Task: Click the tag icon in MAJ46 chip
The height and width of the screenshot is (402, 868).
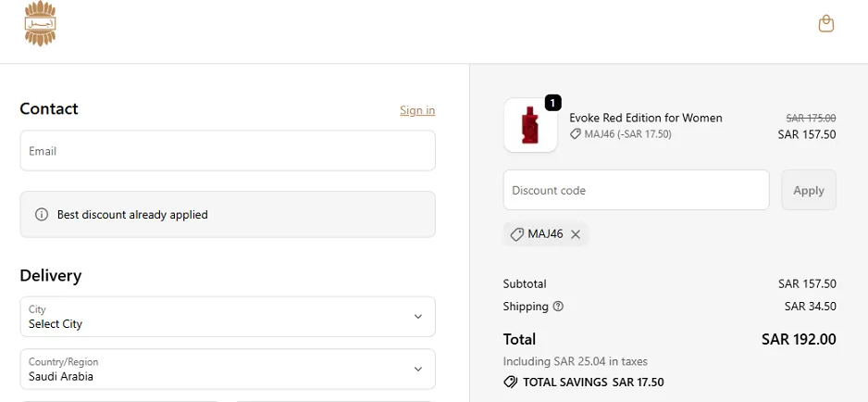Action: 516,234
